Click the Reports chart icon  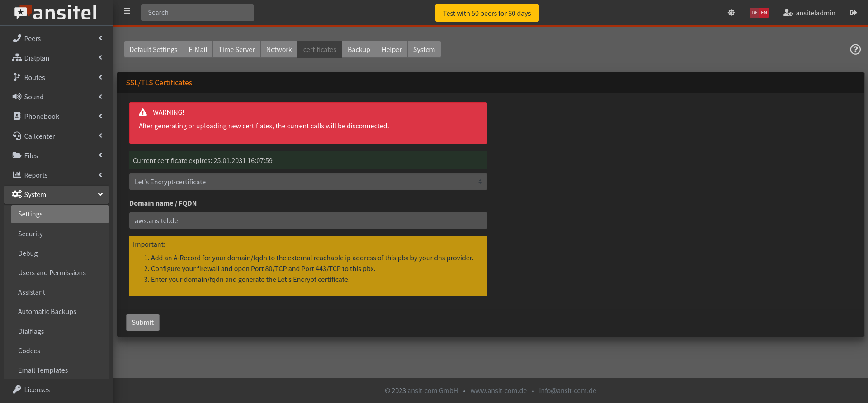tap(17, 175)
